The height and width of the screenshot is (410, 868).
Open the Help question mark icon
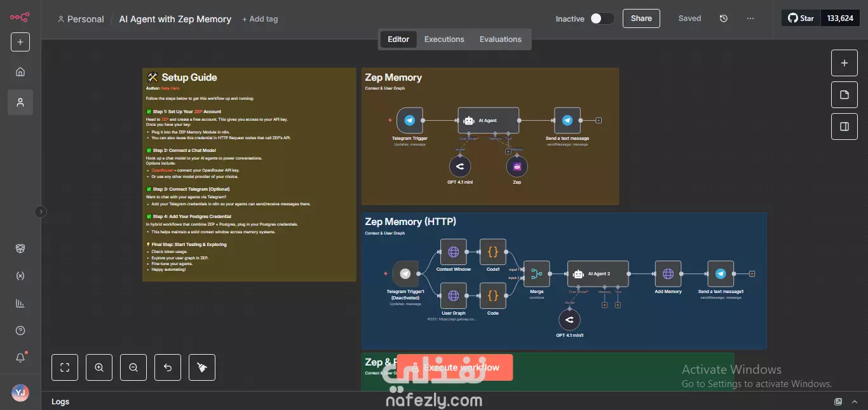tap(20, 331)
